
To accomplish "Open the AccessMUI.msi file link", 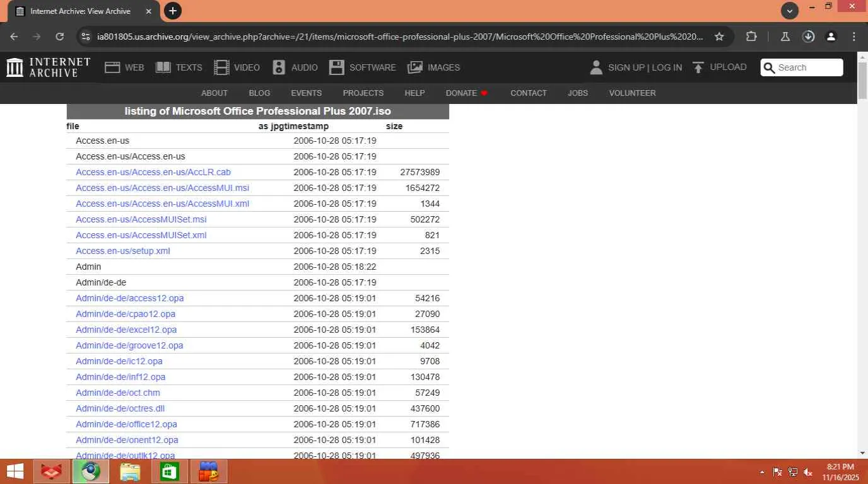I will click(x=162, y=188).
